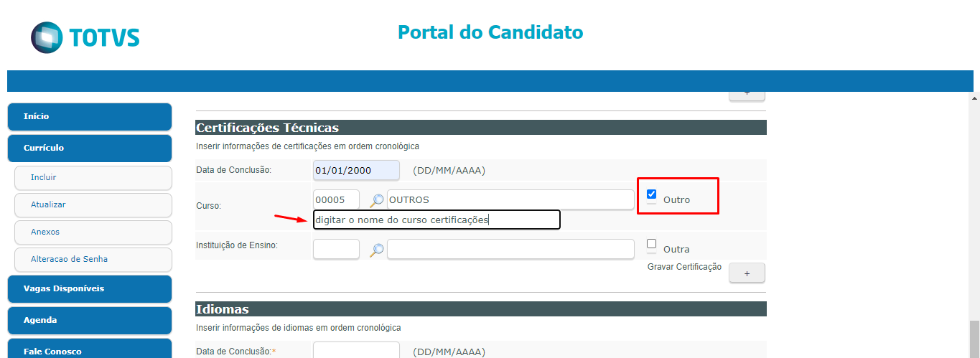Open the Agenda menu item
The image size is (980, 358).
(x=90, y=320)
